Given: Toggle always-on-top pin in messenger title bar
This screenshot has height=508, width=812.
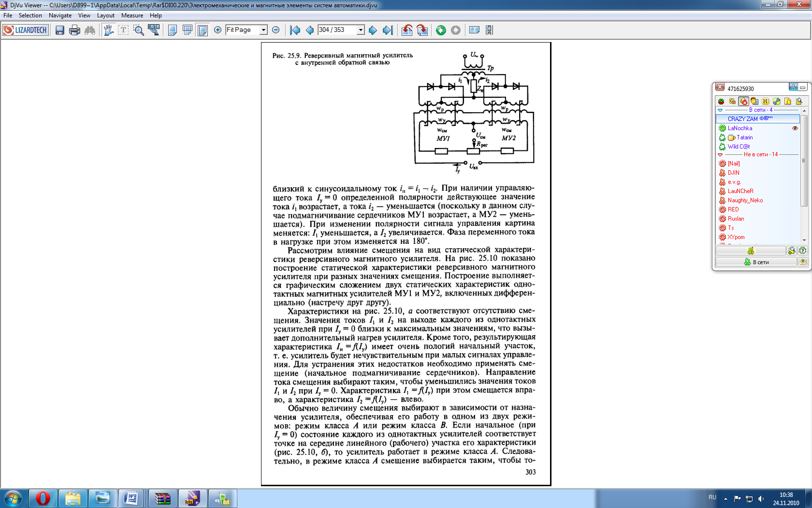Looking at the screenshot, I should [x=793, y=87].
